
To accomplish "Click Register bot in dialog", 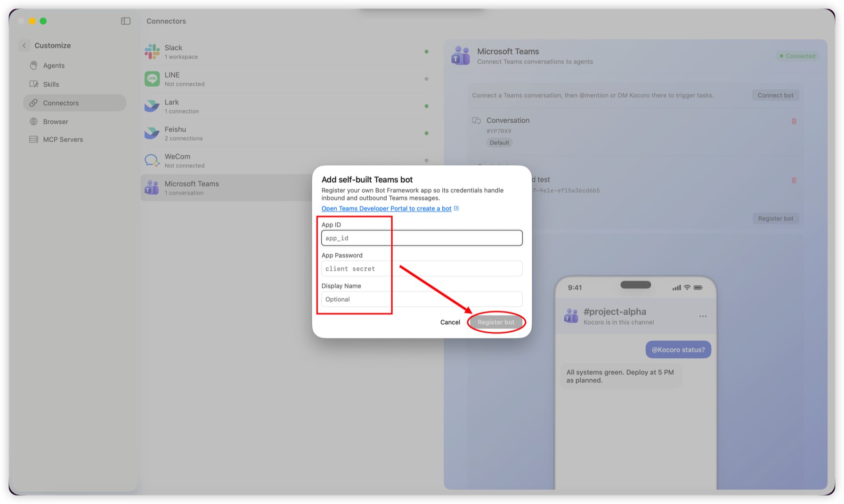I will pos(496,322).
